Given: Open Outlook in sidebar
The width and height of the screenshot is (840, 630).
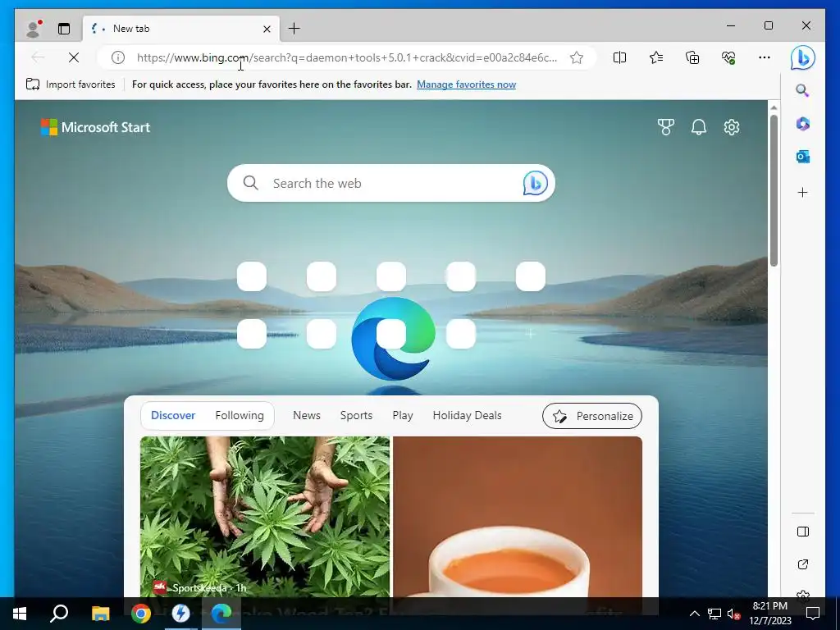Looking at the screenshot, I should [x=802, y=157].
